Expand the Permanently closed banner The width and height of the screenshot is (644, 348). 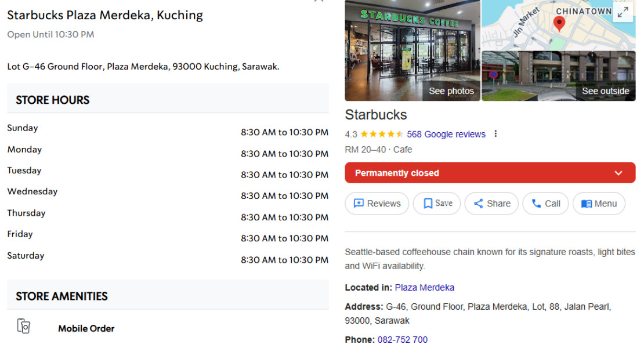click(x=618, y=173)
